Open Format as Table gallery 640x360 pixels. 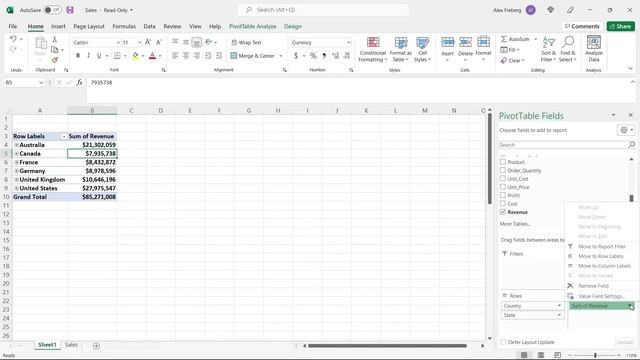point(400,49)
